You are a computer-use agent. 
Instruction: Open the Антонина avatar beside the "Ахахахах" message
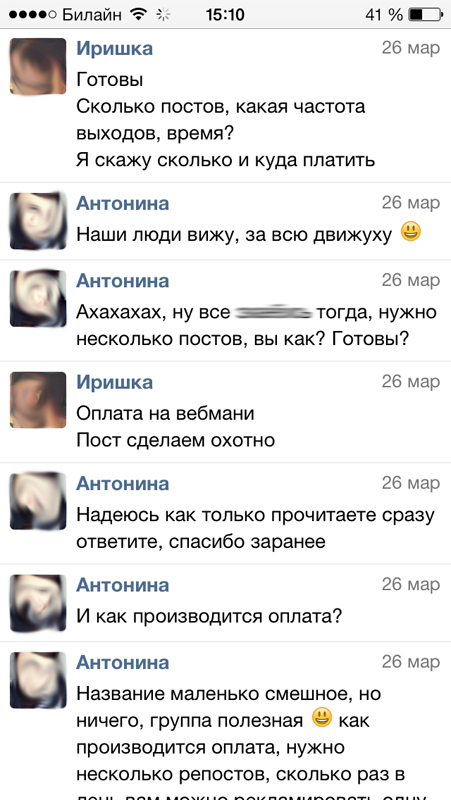[38, 298]
